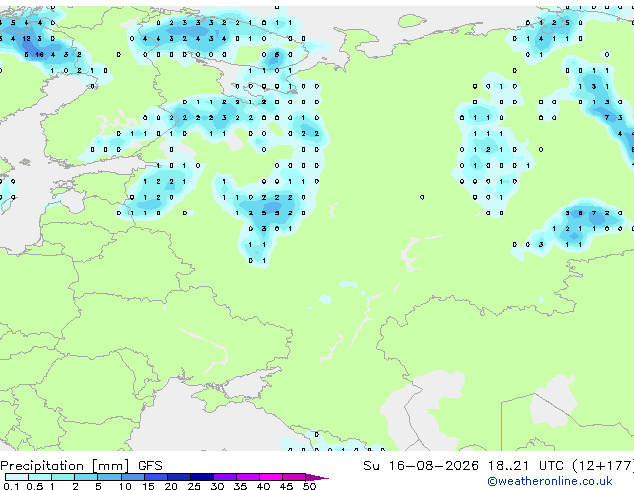
Task: Select the 40–45 mm magenta legend swatch
Action: click(271, 477)
